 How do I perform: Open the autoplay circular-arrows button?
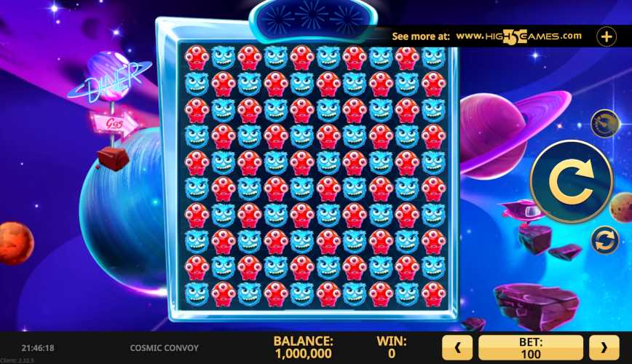[604, 240]
